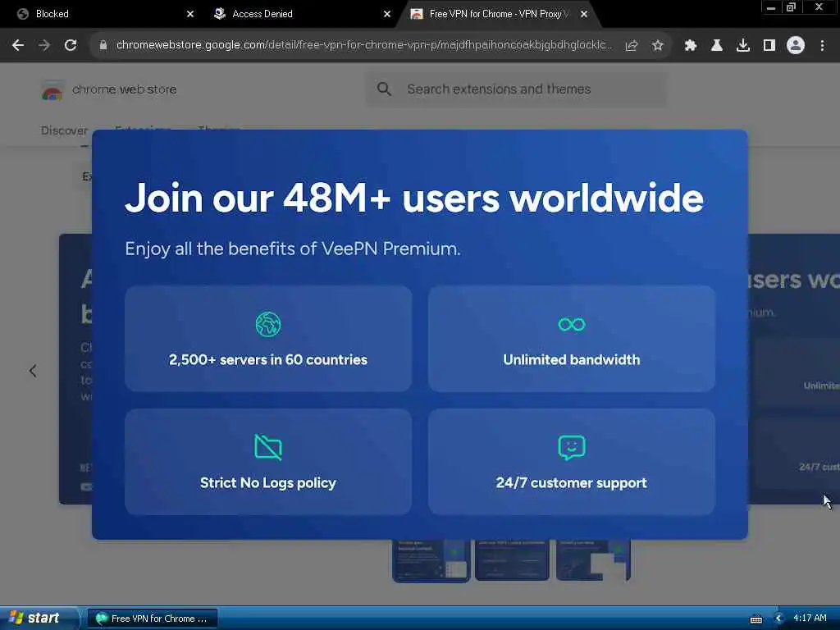840x630 pixels.
Task: Open the Downloads icon
Action: point(743,46)
